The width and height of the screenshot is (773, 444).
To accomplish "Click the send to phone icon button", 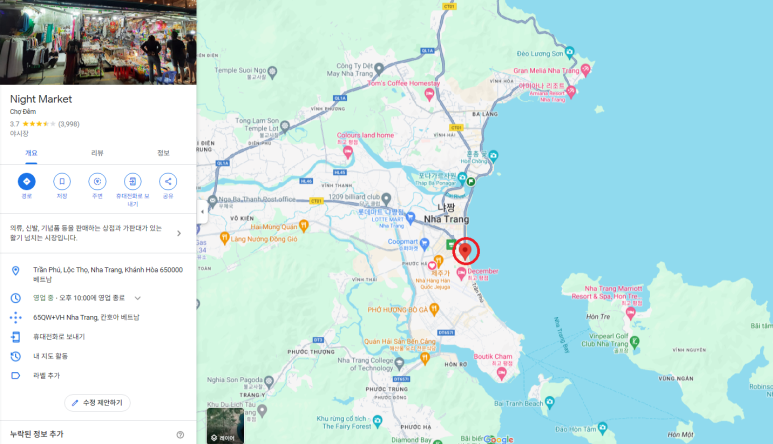I will point(133,181).
